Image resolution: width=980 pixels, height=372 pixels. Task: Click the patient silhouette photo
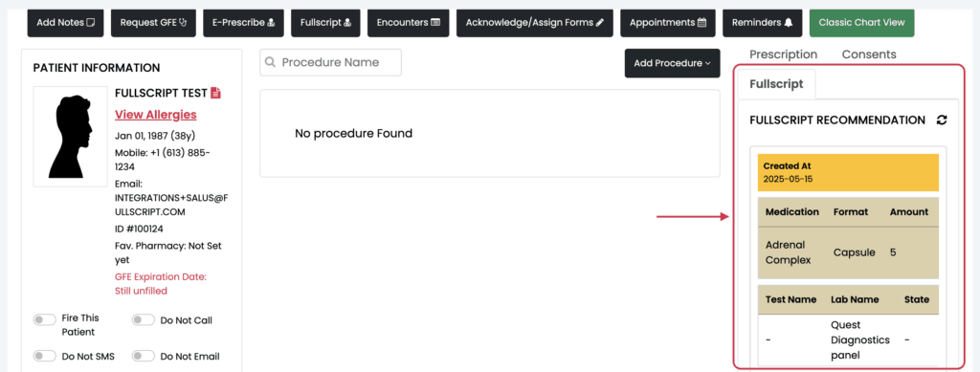(x=70, y=137)
